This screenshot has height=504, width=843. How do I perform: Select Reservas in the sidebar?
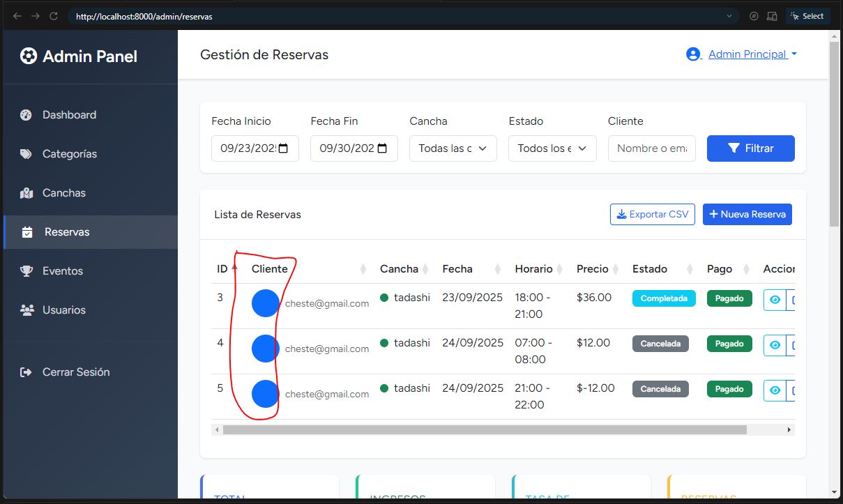pyautogui.click(x=90, y=232)
